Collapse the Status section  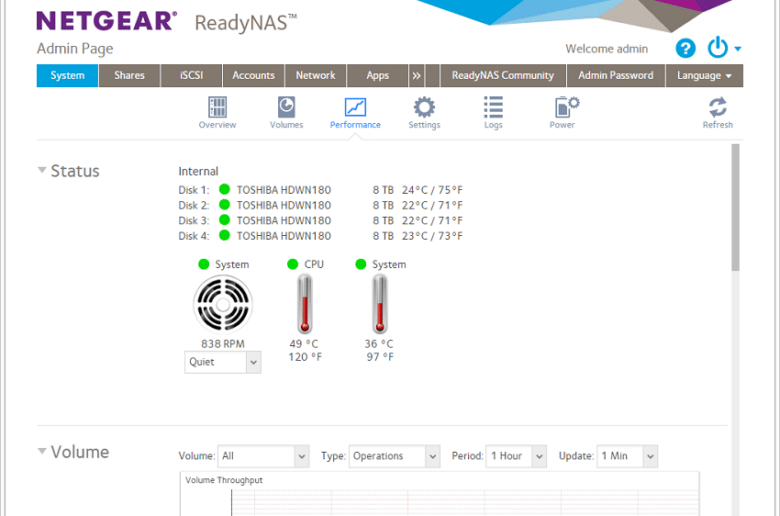[42, 170]
